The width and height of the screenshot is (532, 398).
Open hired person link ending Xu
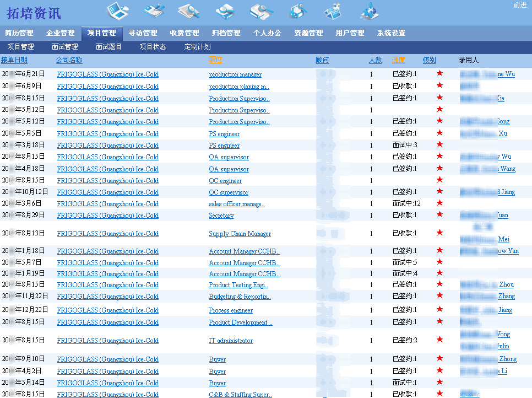[484, 133]
